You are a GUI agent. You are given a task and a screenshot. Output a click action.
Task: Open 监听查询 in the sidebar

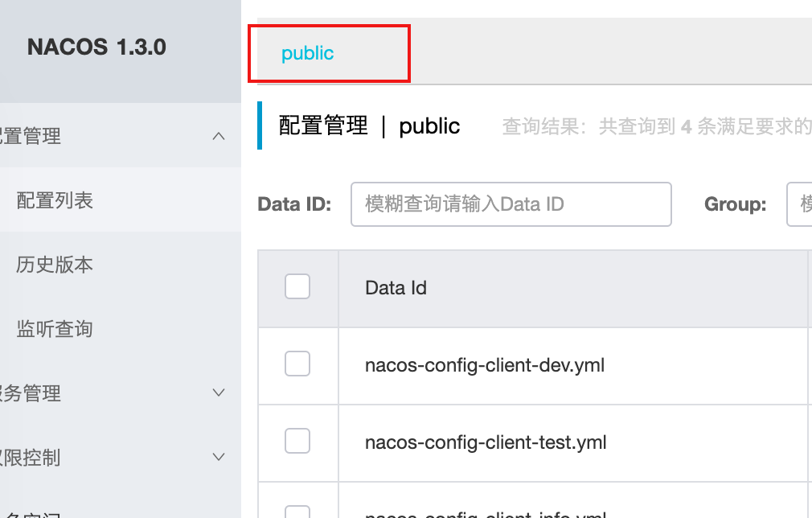[120, 328]
